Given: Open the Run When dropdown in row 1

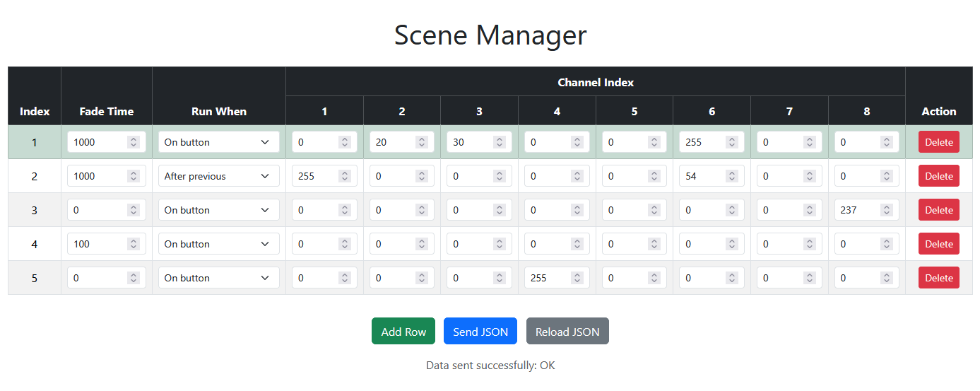Looking at the screenshot, I should click(218, 142).
